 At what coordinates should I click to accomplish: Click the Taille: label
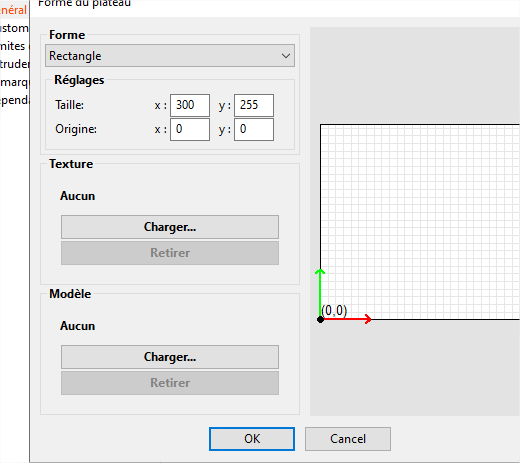pyautogui.click(x=69, y=105)
